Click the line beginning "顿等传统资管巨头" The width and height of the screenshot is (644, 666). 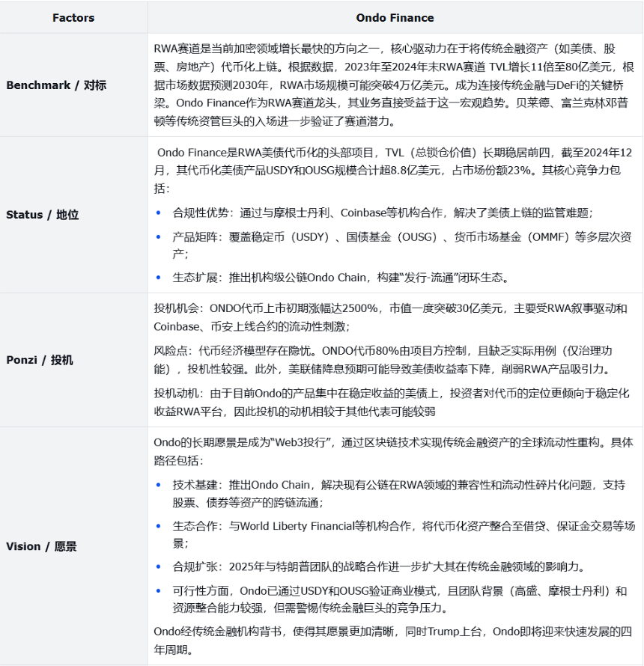(x=276, y=121)
